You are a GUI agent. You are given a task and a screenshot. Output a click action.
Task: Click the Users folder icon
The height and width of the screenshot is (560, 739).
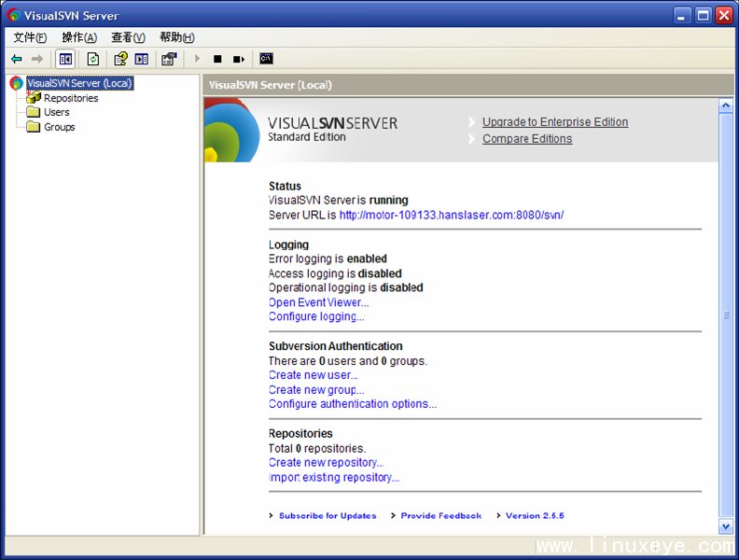tap(33, 112)
